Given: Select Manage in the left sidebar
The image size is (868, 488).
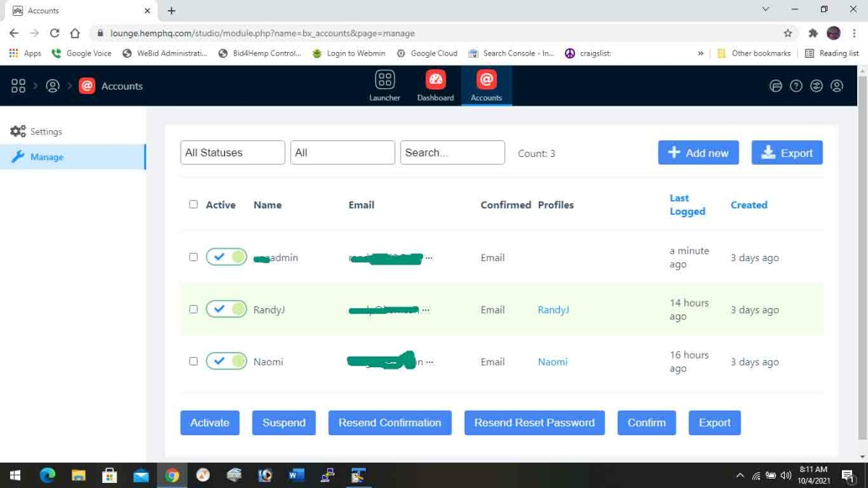Looking at the screenshot, I should (46, 157).
